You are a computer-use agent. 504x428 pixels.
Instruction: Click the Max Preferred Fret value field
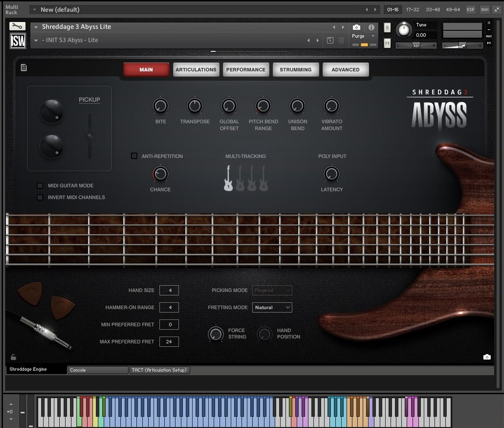coord(169,341)
